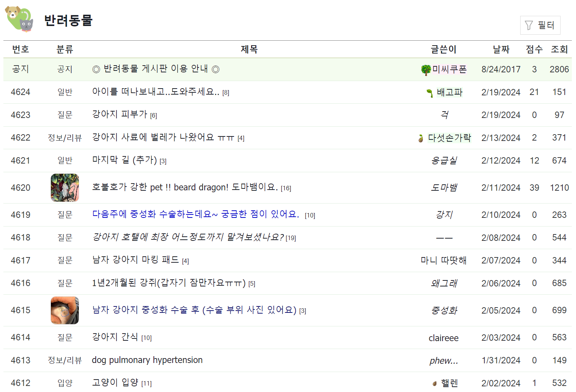Image resolution: width=576 pixels, height=392 pixels.
Task: Click the sprout icon beside 다섯손가락
Action: point(421,138)
